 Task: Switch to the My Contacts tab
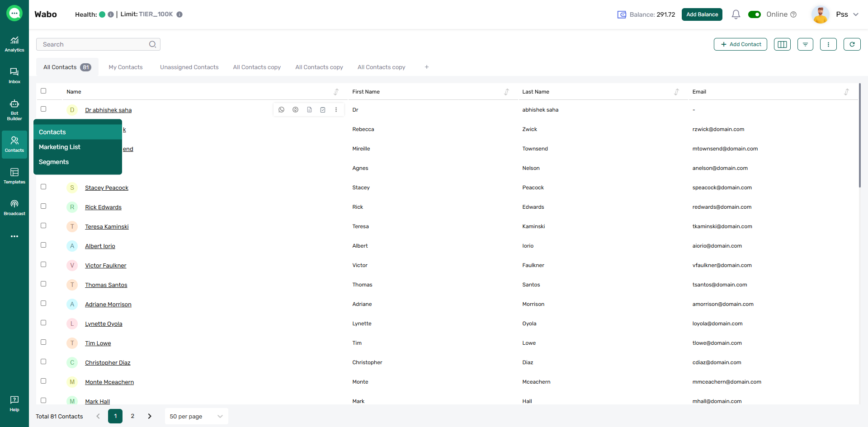[x=126, y=67]
